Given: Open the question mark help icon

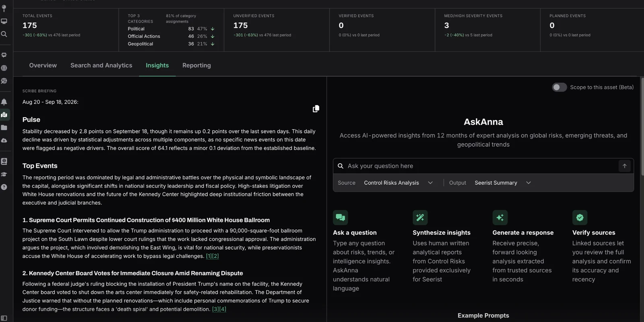Looking at the screenshot, I should (x=4, y=187).
